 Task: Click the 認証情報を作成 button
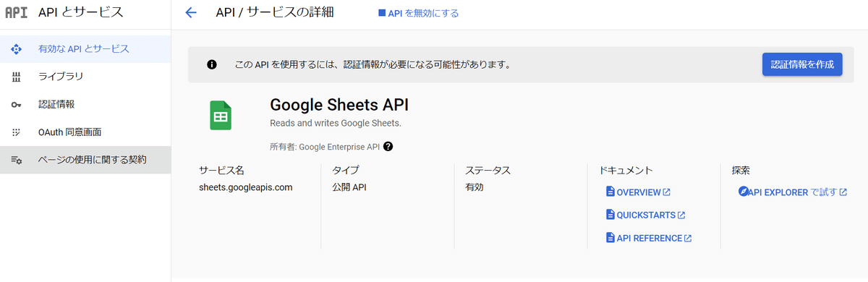click(x=802, y=64)
